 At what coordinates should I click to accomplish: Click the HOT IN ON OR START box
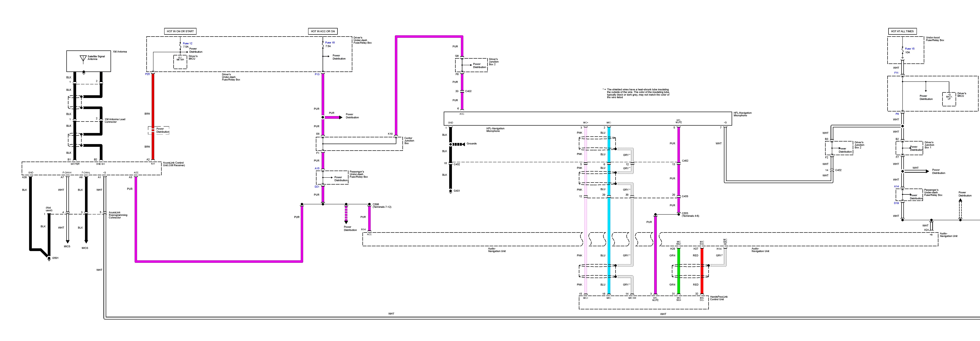click(x=180, y=31)
